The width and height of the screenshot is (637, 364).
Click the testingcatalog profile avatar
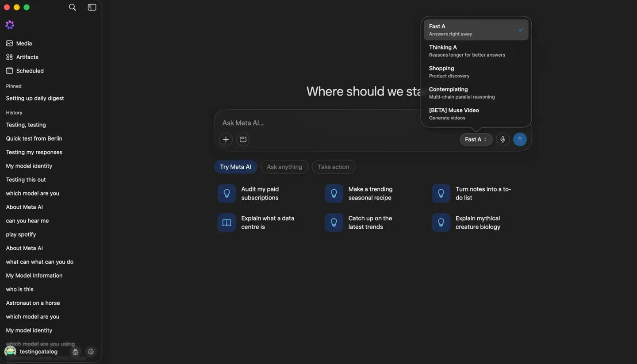click(10, 352)
